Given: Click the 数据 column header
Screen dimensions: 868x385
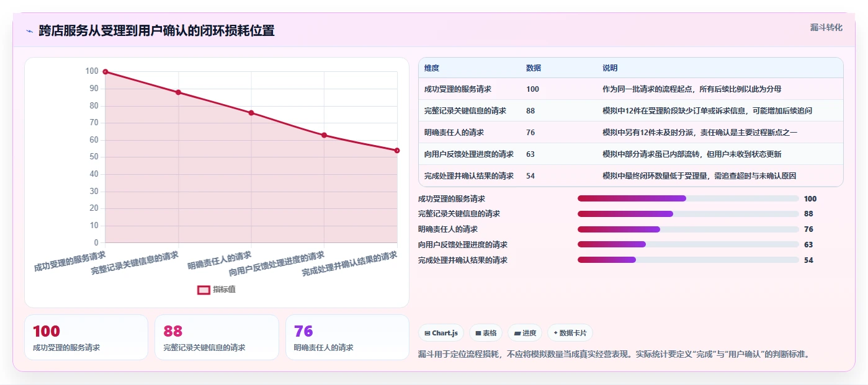Looking at the screenshot, I should 534,68.
